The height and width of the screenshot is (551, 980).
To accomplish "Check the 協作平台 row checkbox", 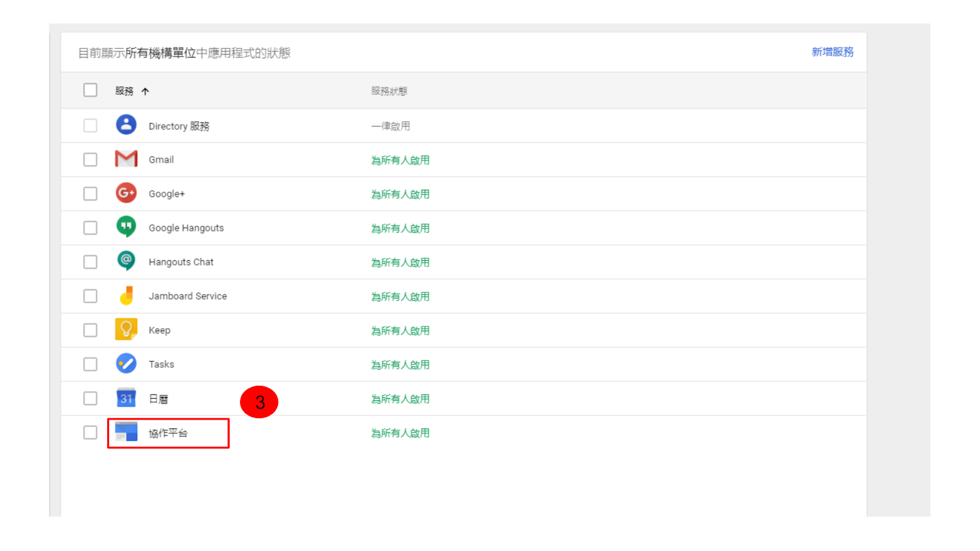I will pyautogui.click(x=90, y=433).
